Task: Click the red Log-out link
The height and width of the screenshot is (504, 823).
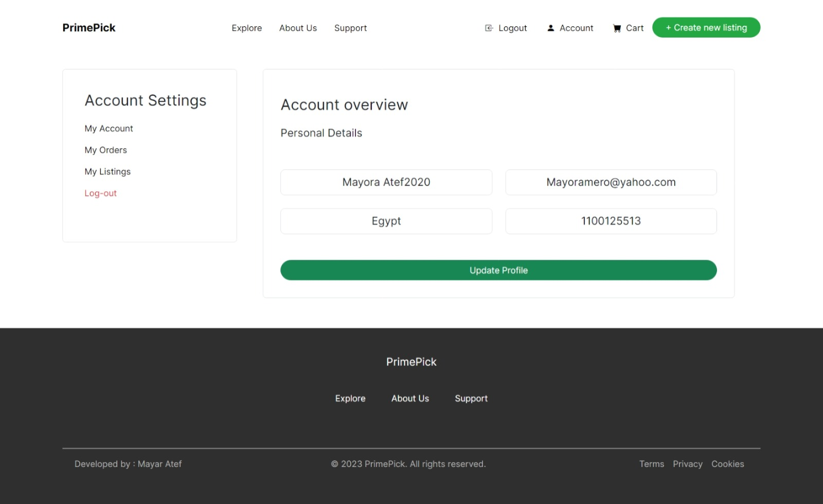Action: [101, 193]
